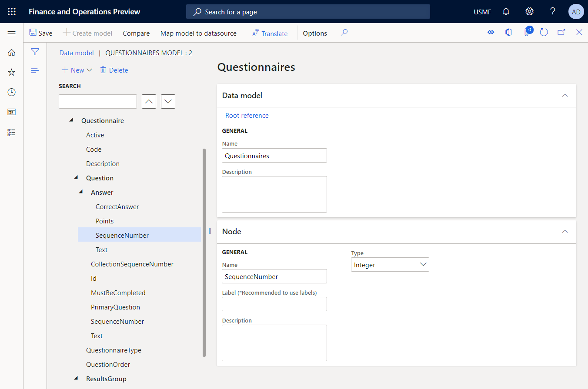Screen dimensions: 588x389
Task: Select the funnel filter icon in sidebar
Action: coord(35,52)
